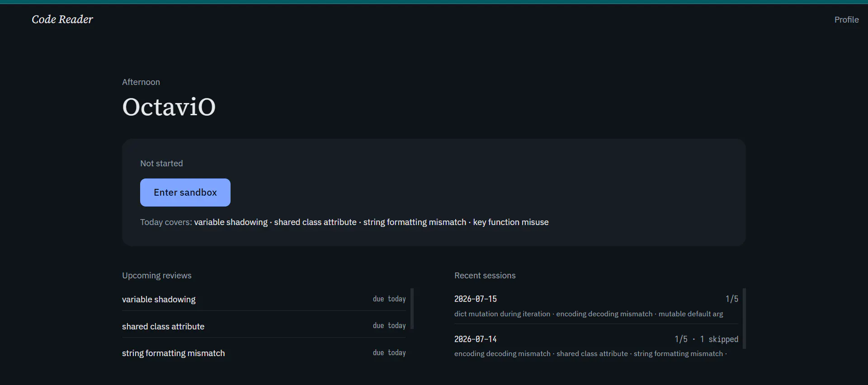
Task: Click 'shared class attribute' in Today covers line
Action: pyautogui.click(x=315, y=222)
